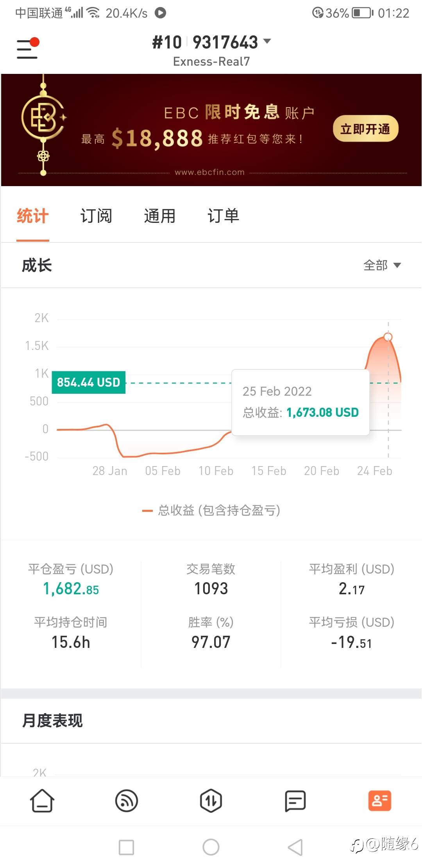This screenshot has width=422, height=868.
Task: Select the 统计 tab
Action: 33,216
